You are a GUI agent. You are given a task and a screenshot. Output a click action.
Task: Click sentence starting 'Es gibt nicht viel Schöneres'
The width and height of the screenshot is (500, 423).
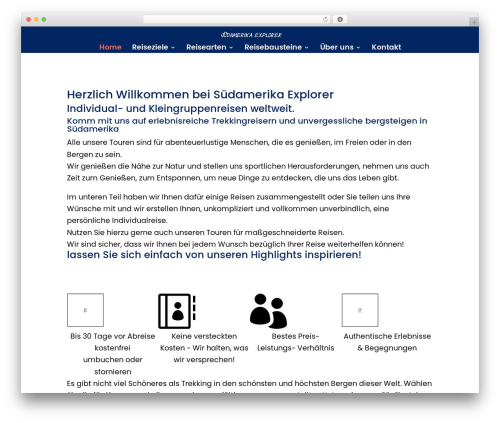coord(249,384)
